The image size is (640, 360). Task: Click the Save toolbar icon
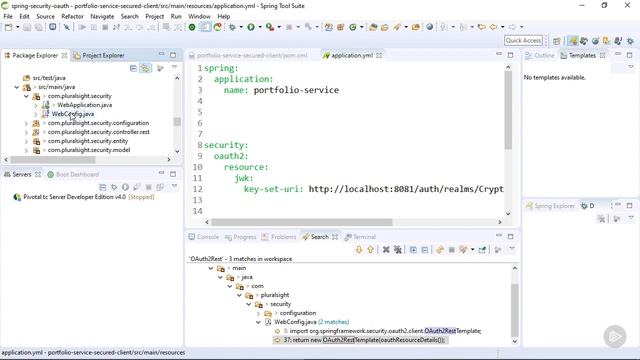pyautogui.click(x=27, y=27)
